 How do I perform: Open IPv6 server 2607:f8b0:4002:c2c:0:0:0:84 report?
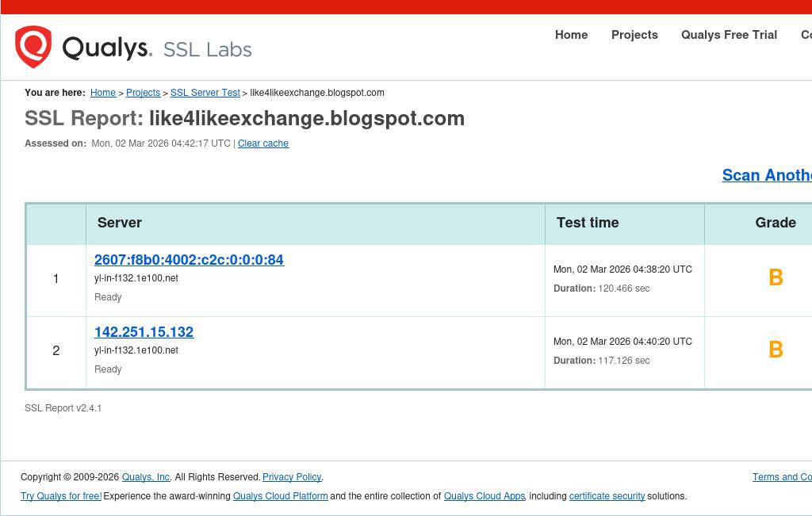189,260
